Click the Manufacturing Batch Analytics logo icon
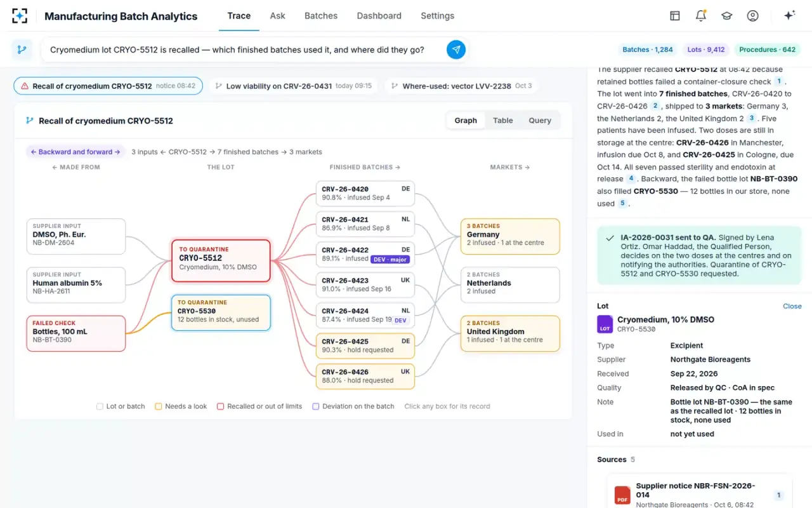The height and width of the screenshot is (508, 812). [x=20, y=16]
